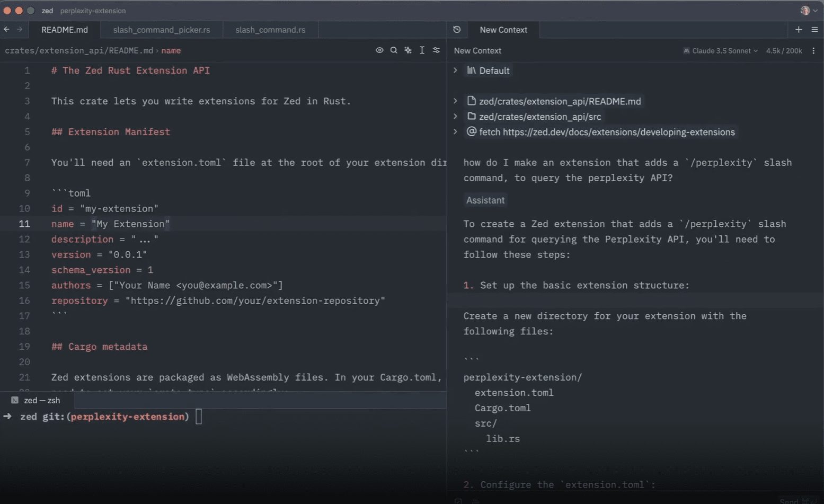Click the user question about /perplexity command

pos(627,170)
